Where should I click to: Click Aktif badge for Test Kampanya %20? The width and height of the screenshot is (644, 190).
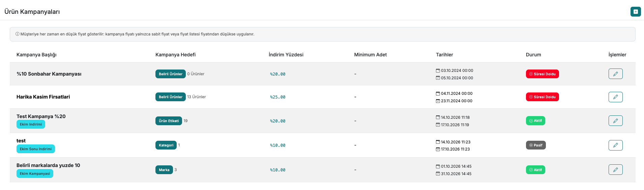point(535,120)
